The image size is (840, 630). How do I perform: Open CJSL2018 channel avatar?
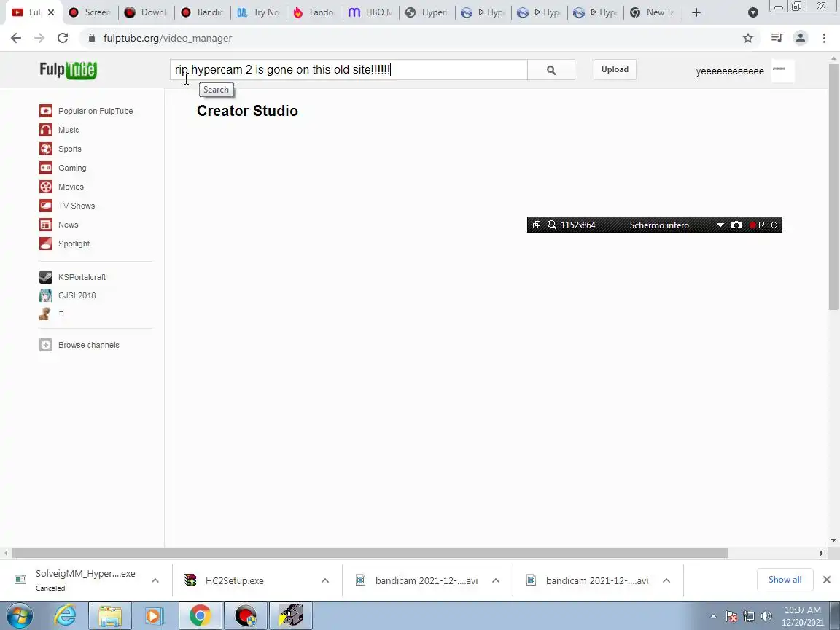[46, 295]
